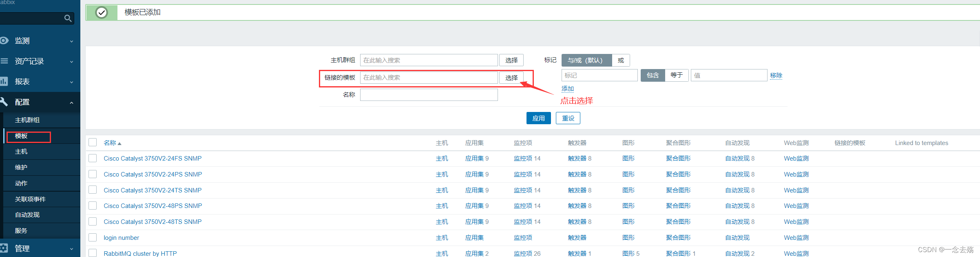Click the 移除 tag link
This screenshot has width=980, height=257.
pos(776,75)
